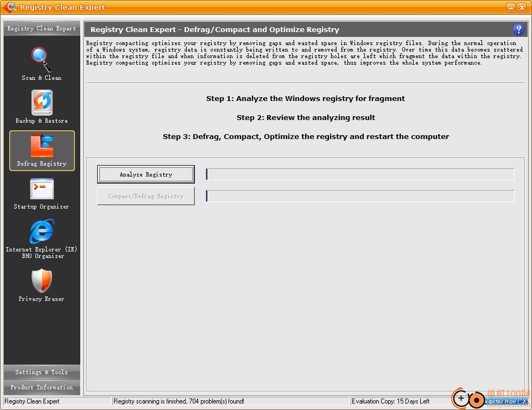Click the 'Scan & Clean' label text
This screenshot has height=410, width=532.
coord(42,78)
